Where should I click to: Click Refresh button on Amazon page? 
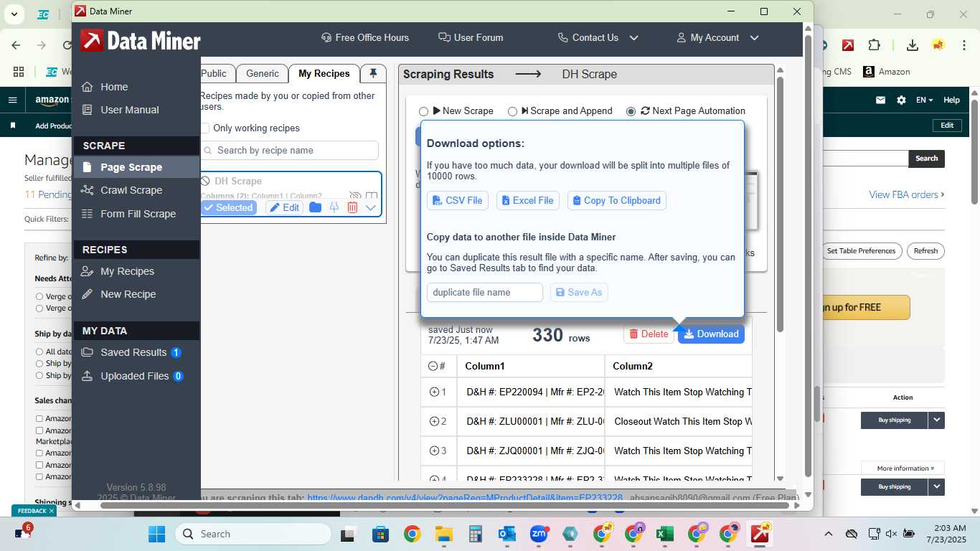[925, 251]
